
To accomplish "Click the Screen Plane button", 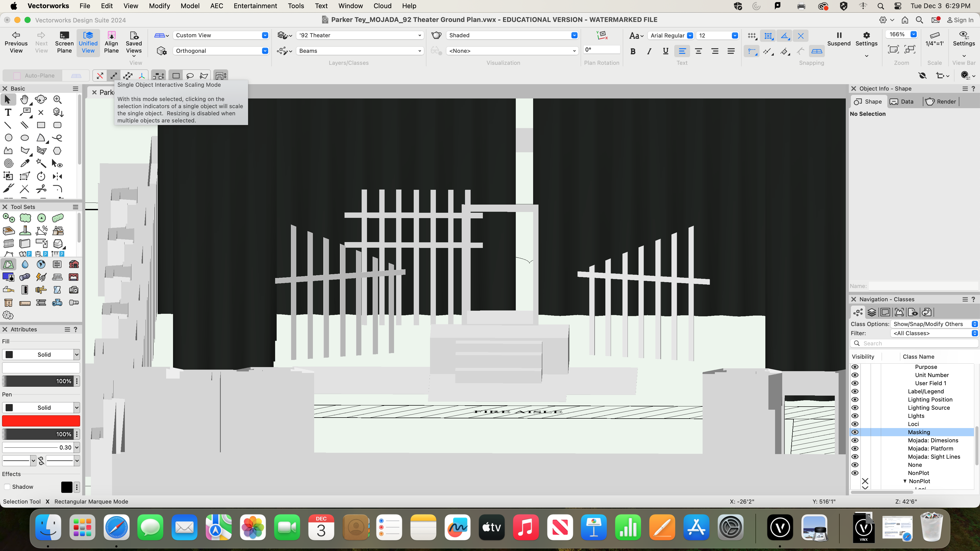I will click(64, 42).
